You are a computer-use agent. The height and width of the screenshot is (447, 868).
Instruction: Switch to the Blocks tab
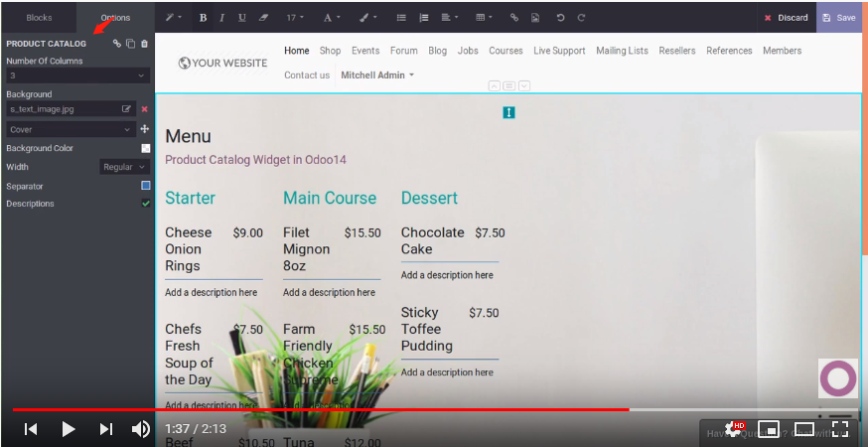(39, 18)
